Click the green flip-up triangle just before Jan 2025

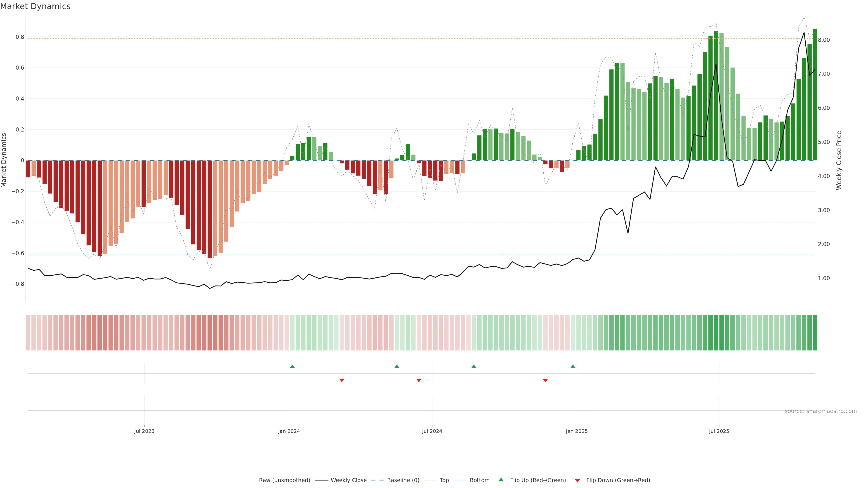pyautogui.click(x=573, y=366)
